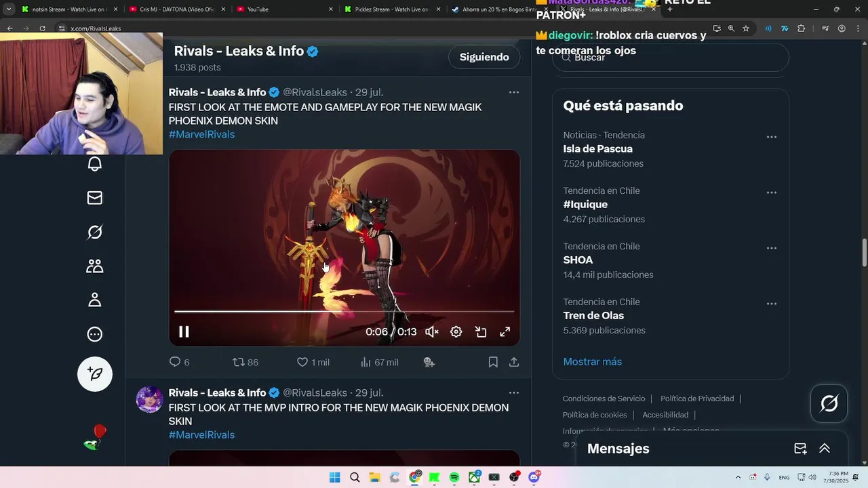Repost the emote and gameplay post
The width and height of the screenshot is (868, 488).
coord(245,363)
